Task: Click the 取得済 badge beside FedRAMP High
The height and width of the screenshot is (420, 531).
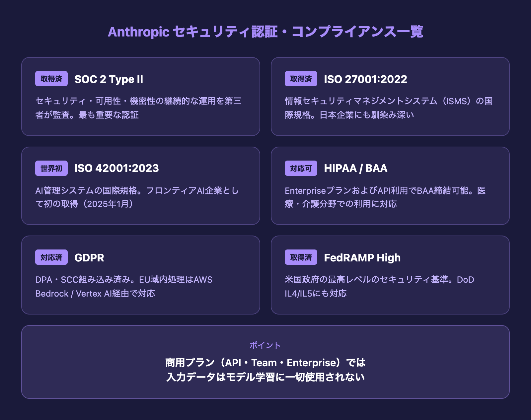Action: (301, 257)
